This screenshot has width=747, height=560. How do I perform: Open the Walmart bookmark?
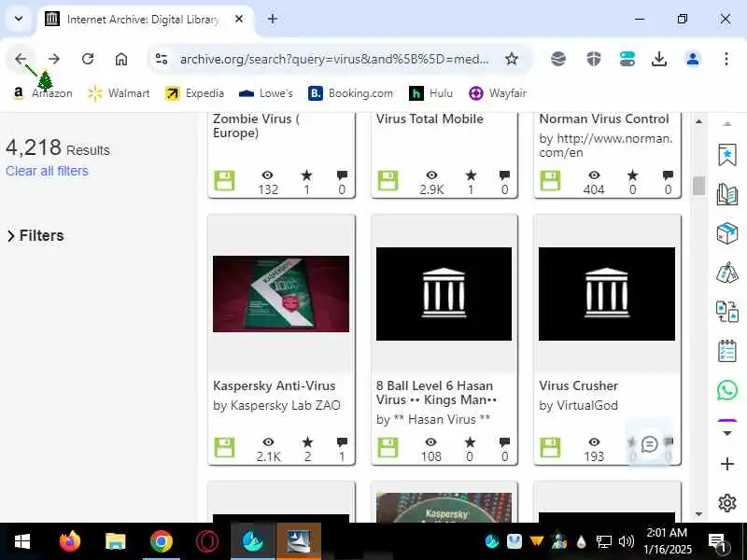(120, 93)
